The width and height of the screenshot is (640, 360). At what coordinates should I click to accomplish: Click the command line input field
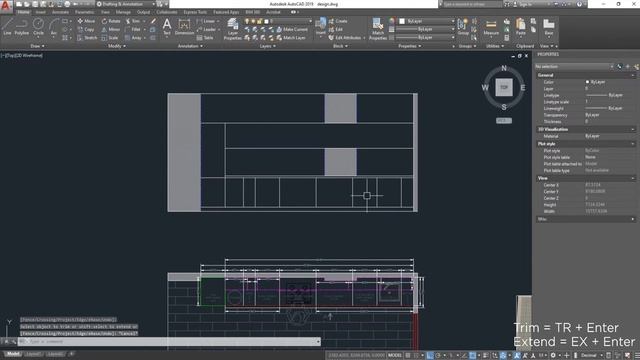click(169, 342)
